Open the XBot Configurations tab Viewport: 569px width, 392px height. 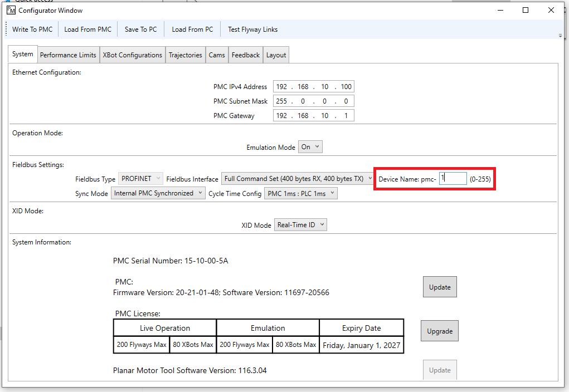pyautogui.click(x=132, y=55)
